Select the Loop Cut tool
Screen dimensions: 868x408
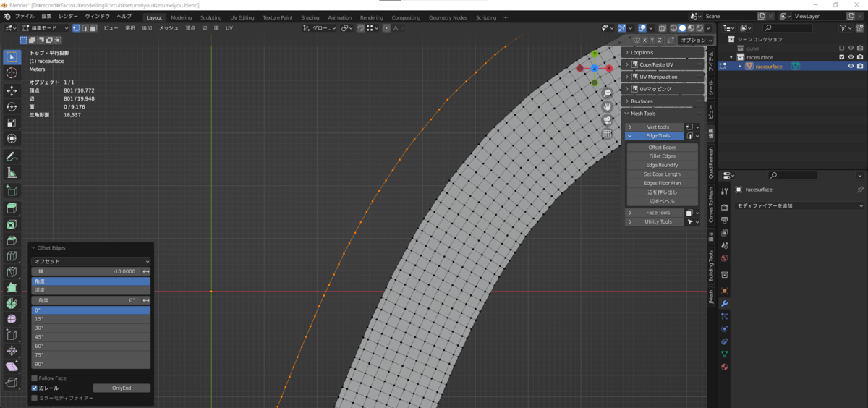click(12, 255)
